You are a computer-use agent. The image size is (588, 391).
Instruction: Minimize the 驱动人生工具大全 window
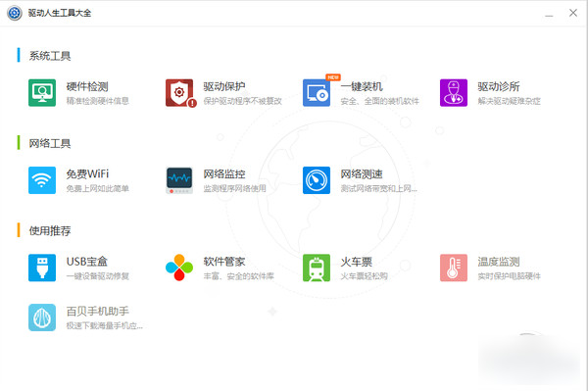coord(549,13)
